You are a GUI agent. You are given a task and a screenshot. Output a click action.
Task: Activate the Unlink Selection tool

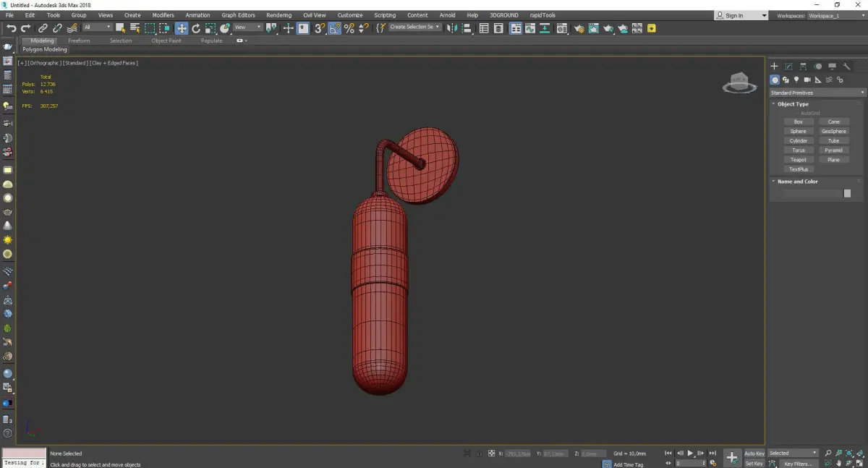click(x=57, y=28)
